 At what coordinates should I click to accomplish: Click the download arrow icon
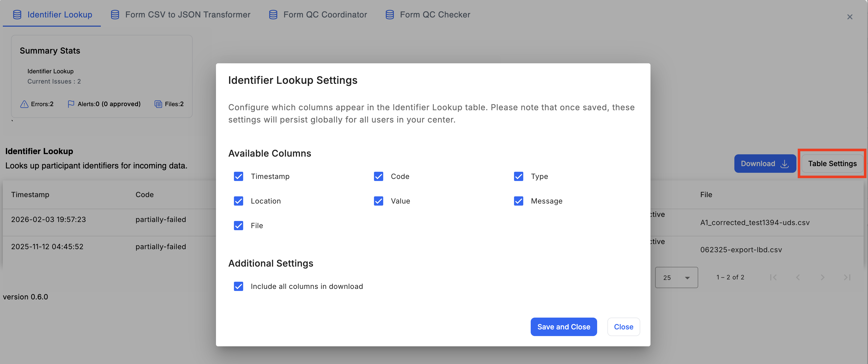click(x=784, y=164)
